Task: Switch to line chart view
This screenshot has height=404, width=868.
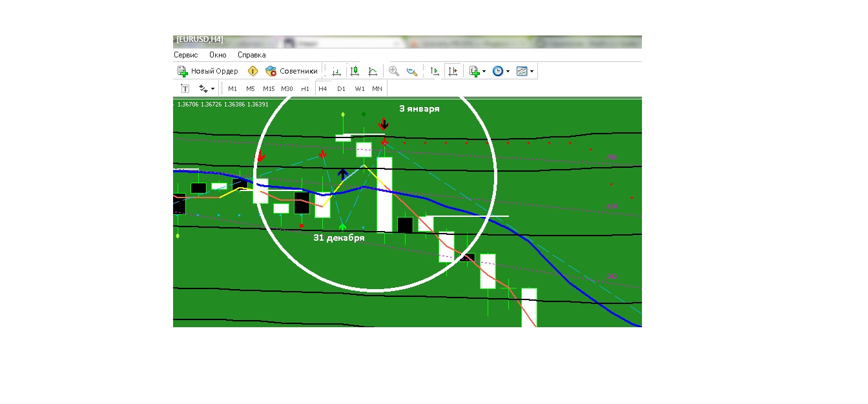Action: (373, 71)
